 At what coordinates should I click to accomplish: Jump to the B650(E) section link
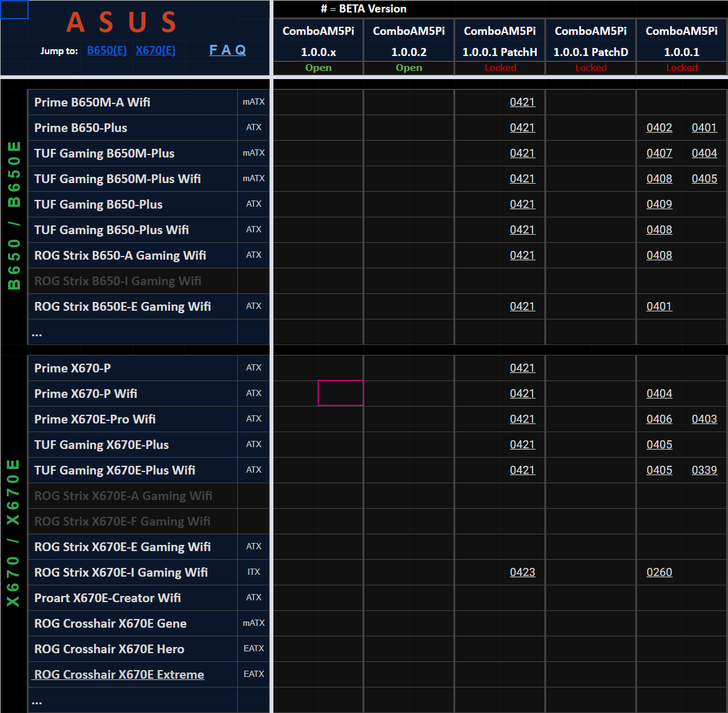click(x=106, y=50)
